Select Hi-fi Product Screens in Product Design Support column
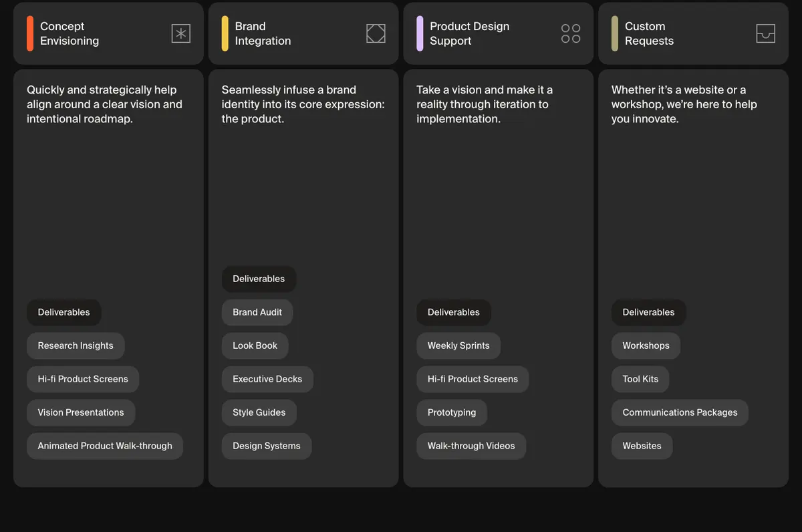Viewport: 802px width, 532px height. [473, 379]
